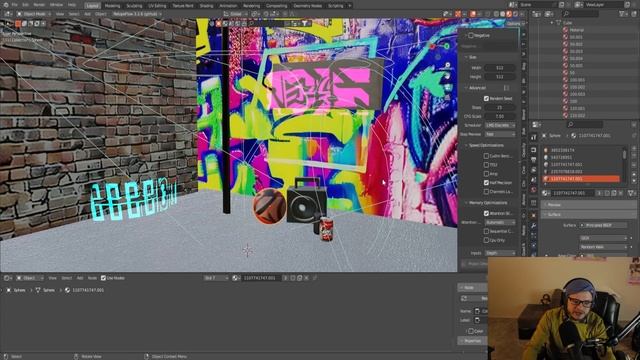640x360 pixels.
Task: Toggle the TF32 checkbox
Action: tap(486, 165)
